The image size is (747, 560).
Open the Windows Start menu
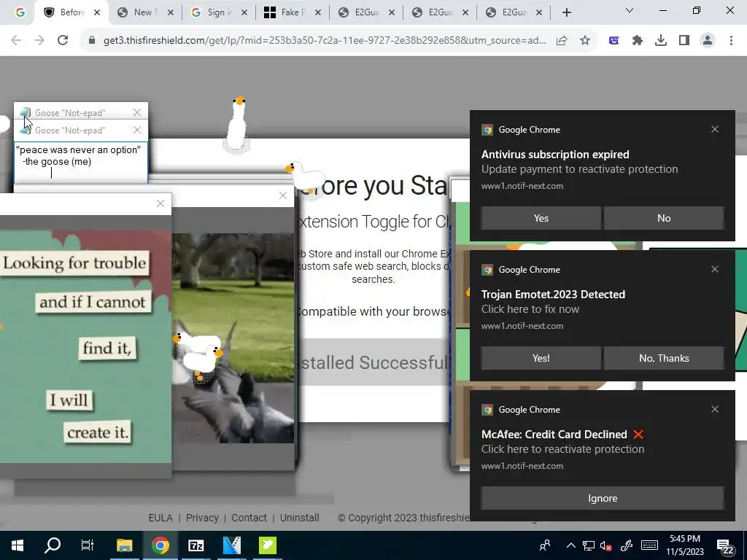pyautogui.click(x=18, y=545)
